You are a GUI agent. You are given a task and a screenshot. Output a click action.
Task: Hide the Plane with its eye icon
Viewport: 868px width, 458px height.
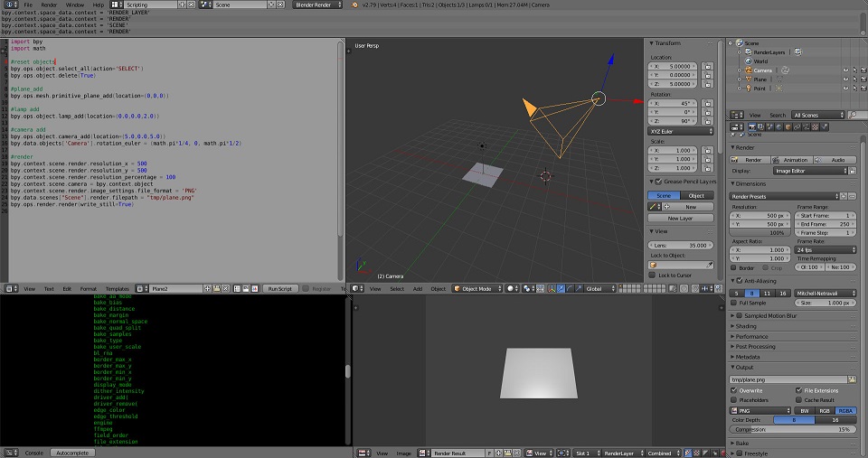coord(845,79)
